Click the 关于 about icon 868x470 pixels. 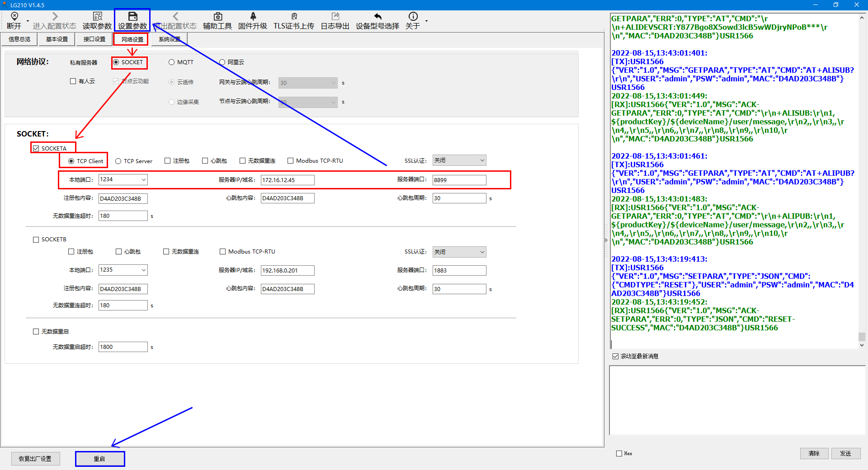pyautogui.click(x=413, y=17)
